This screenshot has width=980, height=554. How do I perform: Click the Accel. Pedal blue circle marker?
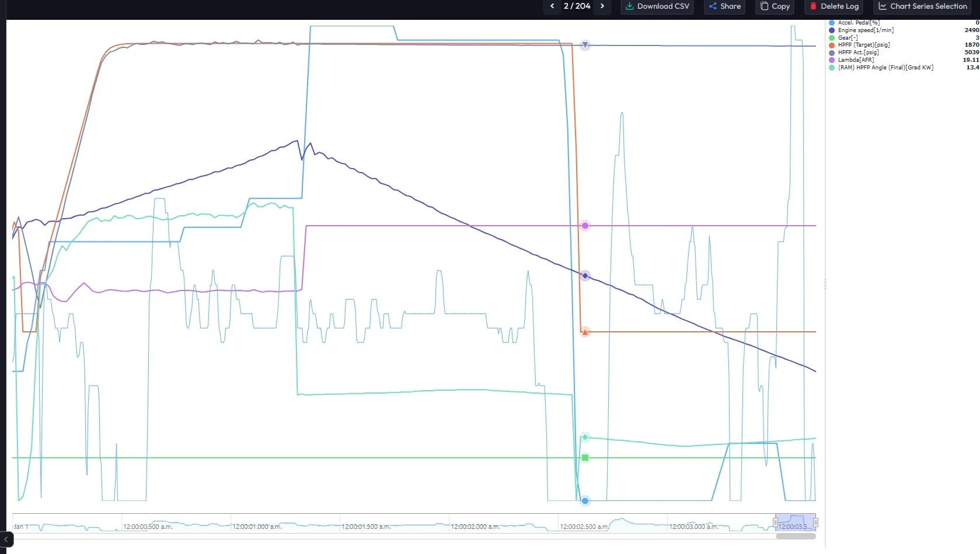click(x=585, y=500)
